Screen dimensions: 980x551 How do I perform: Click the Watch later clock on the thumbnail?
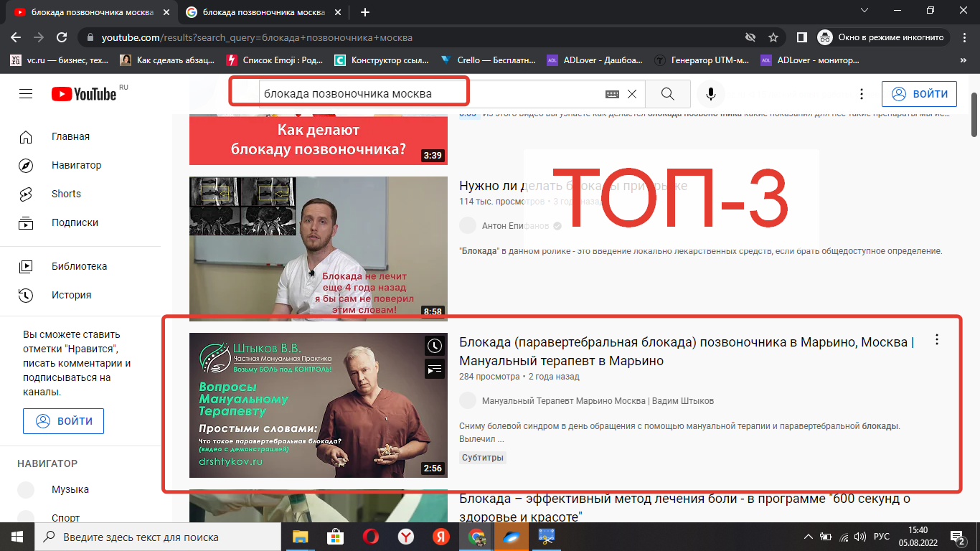434,346
